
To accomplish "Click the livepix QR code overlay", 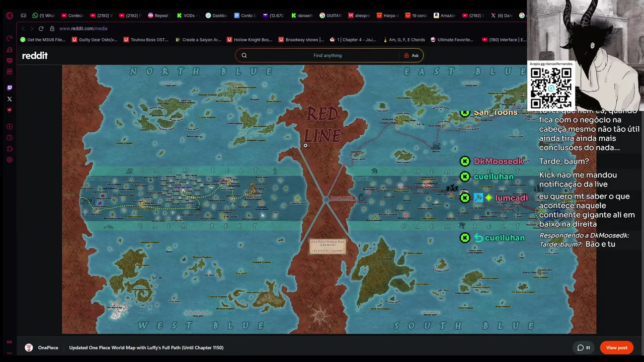I will click(551, 87).
